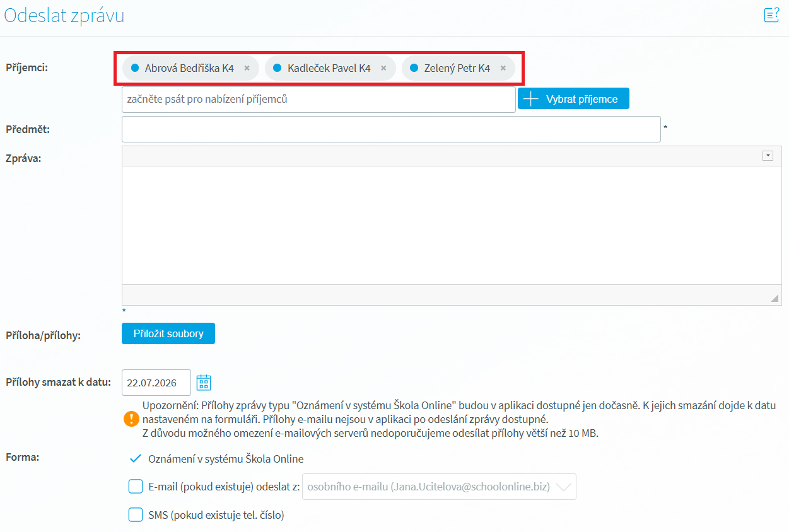Remove recipient Kadleček Pavel K4
The image size is (789, 532).
[383, 68]
